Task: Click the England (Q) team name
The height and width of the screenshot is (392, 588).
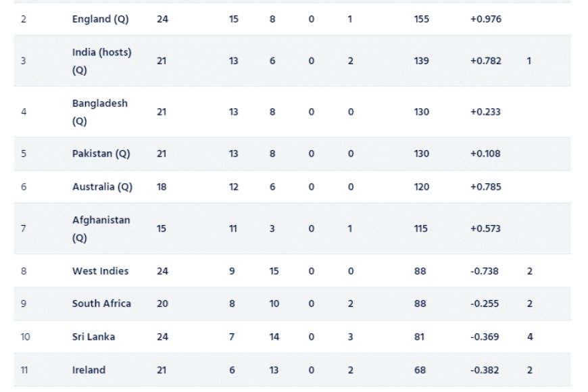Action: pos(100,19)
